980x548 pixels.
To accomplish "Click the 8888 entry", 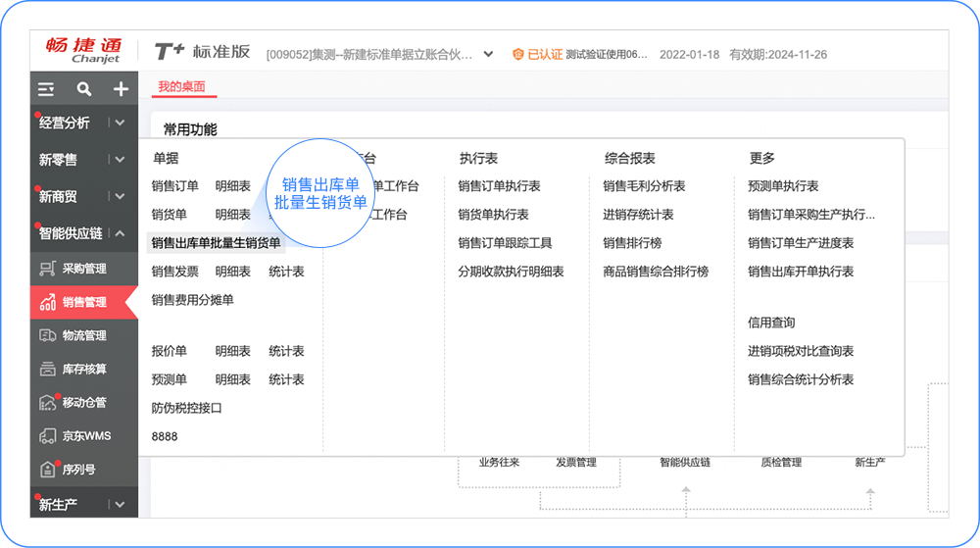I will point(165,437).
